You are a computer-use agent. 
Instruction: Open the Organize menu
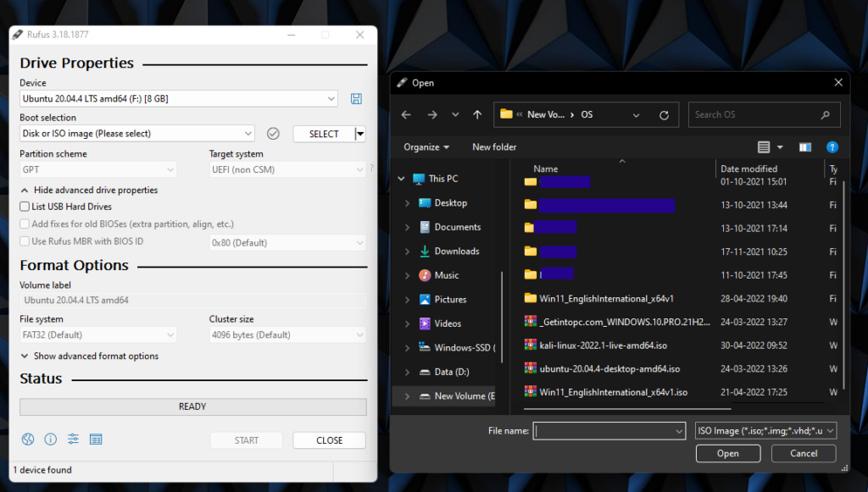pyautogui.click(x=426, y=147)
